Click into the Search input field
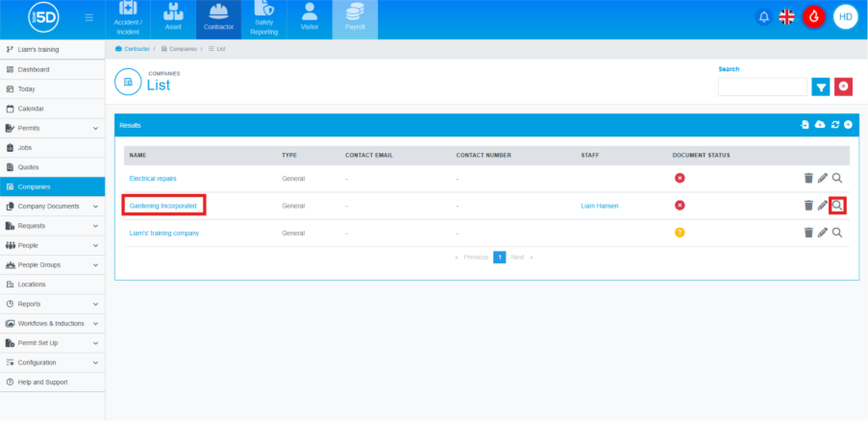This screenshot has height=421, width=868. [762, 87]
